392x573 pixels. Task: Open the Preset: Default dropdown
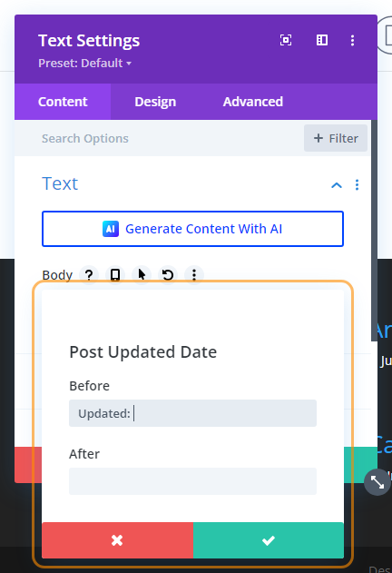[84, 64]
